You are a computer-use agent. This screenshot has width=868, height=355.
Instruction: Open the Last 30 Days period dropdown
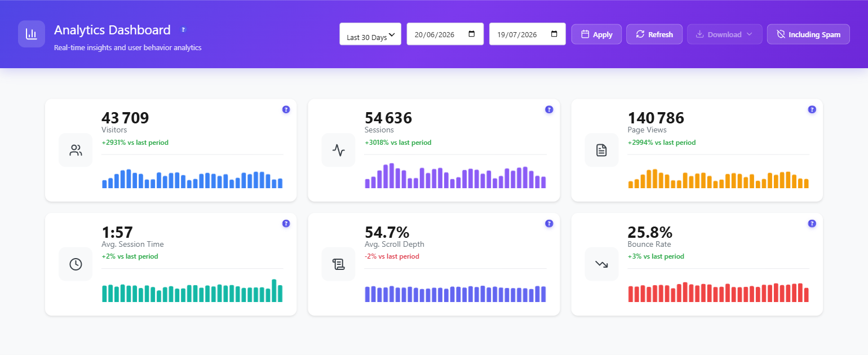pos(370,34)
